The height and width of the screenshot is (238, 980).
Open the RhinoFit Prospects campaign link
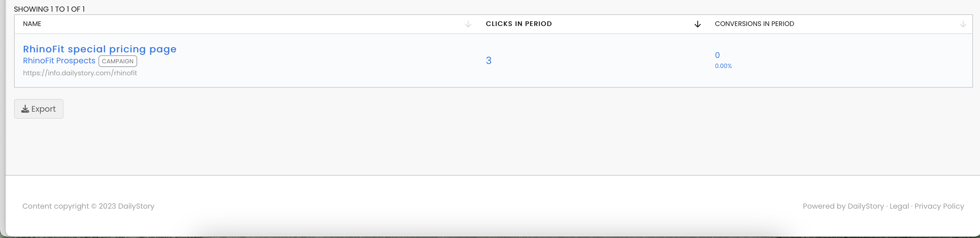point(59,60)
